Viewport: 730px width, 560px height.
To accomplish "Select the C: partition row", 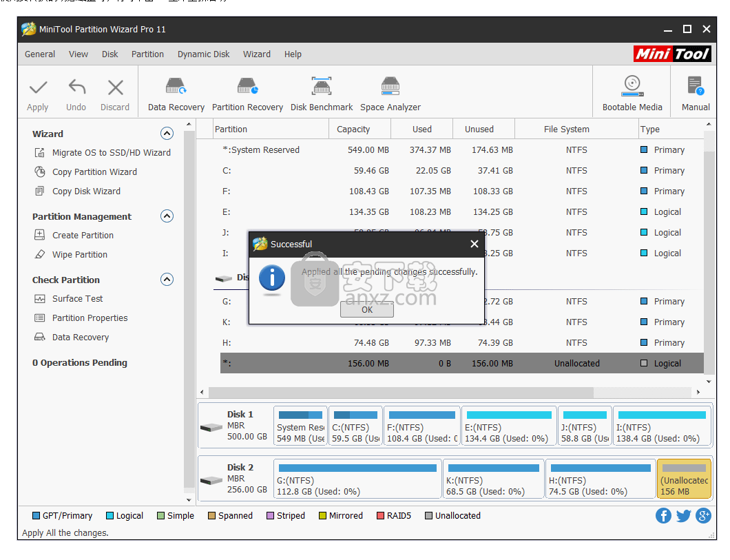I will coord(462,170).
